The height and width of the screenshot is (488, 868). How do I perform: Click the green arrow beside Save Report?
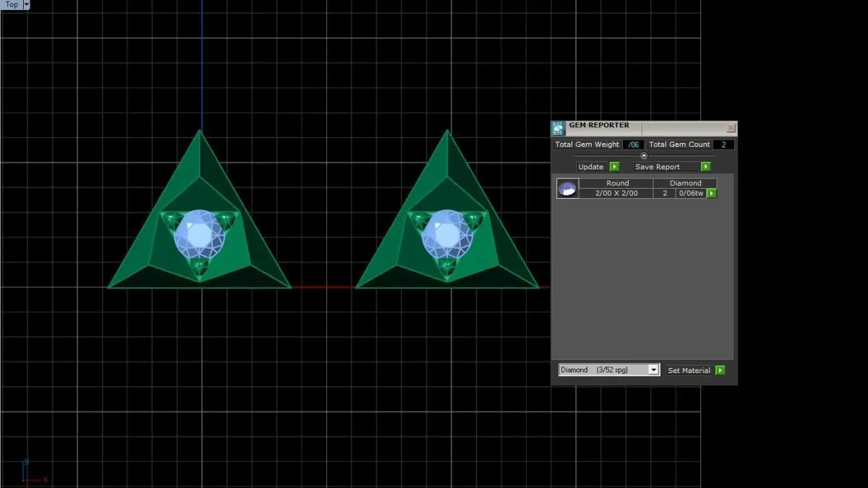tap(705, 167)
